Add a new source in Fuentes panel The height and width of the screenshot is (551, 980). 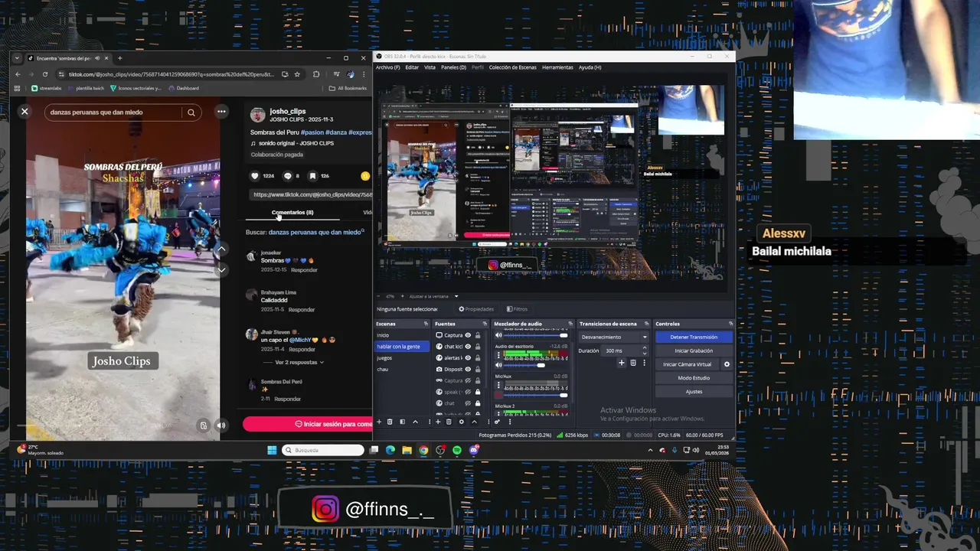tap(438, 422)
